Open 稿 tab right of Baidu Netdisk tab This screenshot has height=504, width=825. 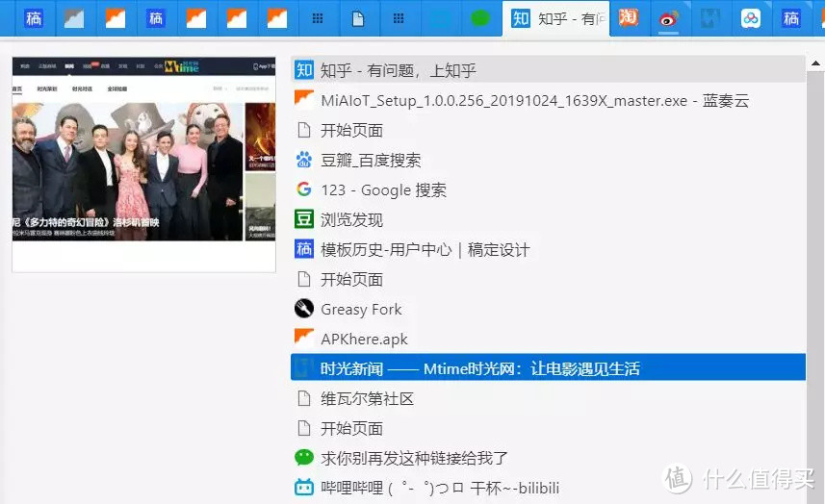click(790, 18)
